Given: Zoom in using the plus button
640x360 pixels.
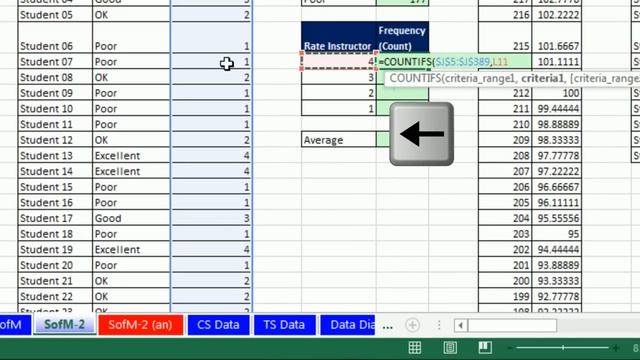Looking at the screenshot, I should tap(616, 348).
